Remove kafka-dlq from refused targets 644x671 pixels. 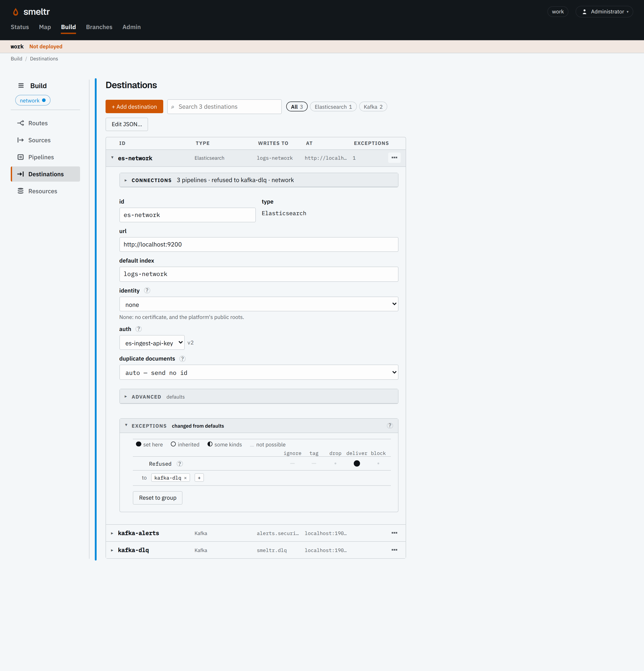click(185, 478)
